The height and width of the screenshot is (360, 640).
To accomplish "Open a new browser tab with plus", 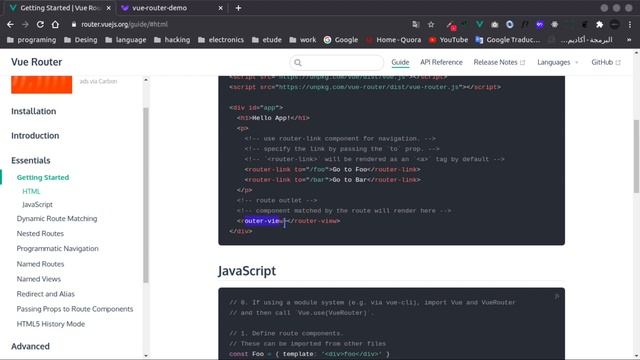I will 238,8.
